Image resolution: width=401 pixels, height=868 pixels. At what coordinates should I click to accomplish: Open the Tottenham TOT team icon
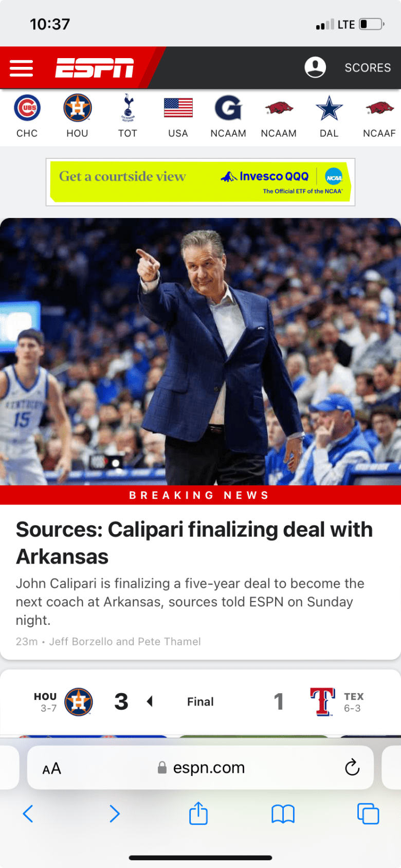pos(127,117)
